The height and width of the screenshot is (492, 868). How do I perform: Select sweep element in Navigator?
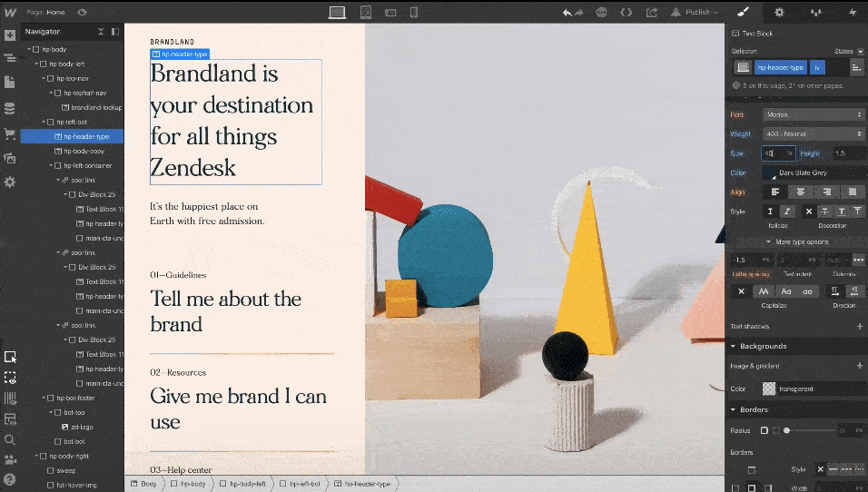click(72, 470)
